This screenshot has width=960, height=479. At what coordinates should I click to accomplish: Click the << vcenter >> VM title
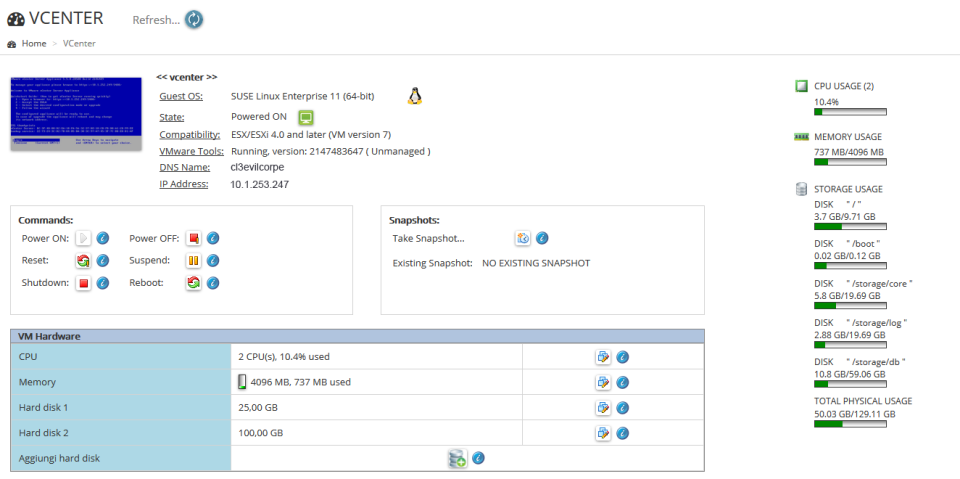click(x=187, y=77)
